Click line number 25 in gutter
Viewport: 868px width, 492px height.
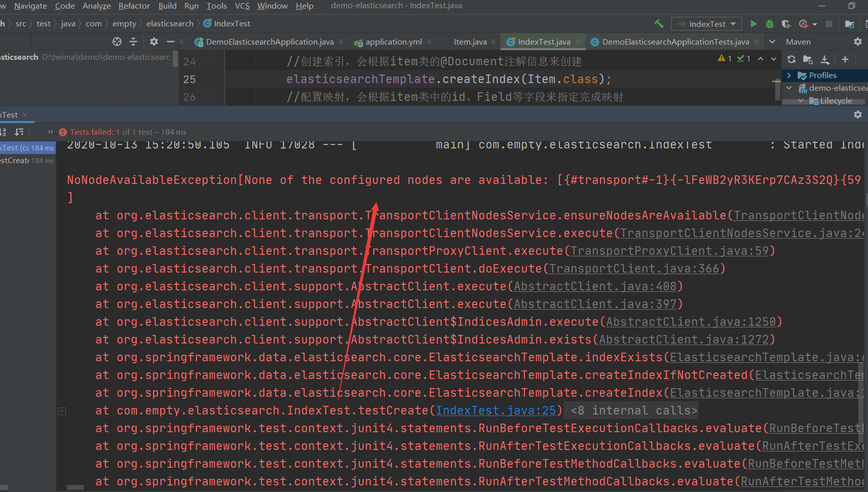pyautogui.click(x=189, y=79)
